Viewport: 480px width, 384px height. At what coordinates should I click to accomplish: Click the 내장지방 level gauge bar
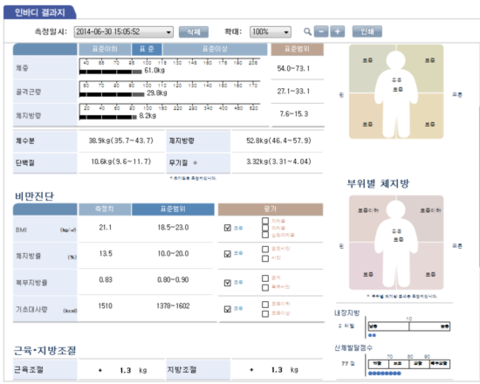pyautogui.click(x=409, y=326)
